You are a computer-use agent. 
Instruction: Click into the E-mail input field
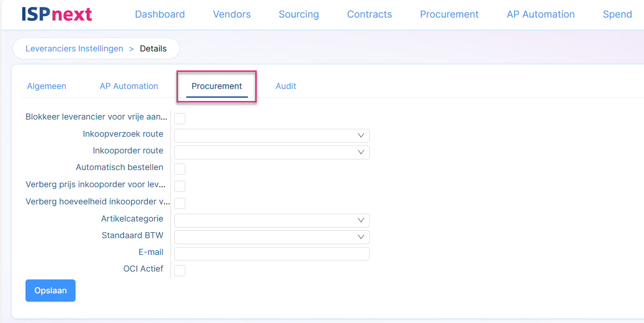pyautogui.click(x=271, y=254)
